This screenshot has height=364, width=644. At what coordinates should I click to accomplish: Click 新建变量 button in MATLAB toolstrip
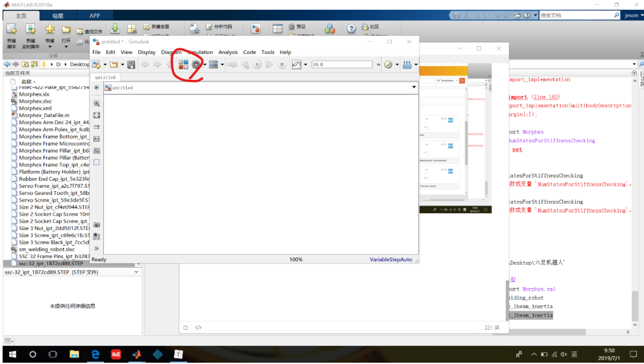[x=156, y=27]
